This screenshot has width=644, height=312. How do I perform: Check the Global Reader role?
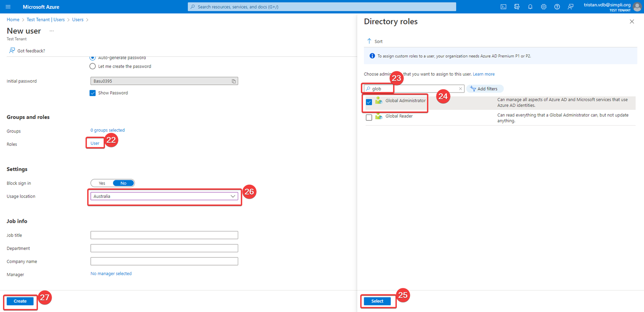click(369, 117)
